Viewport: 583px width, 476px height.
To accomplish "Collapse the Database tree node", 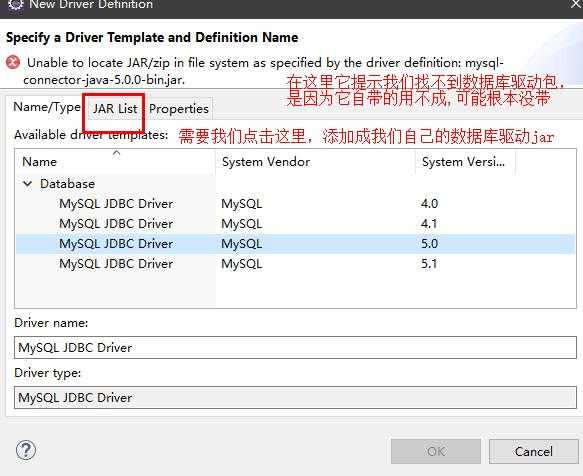I will (28, 183).
